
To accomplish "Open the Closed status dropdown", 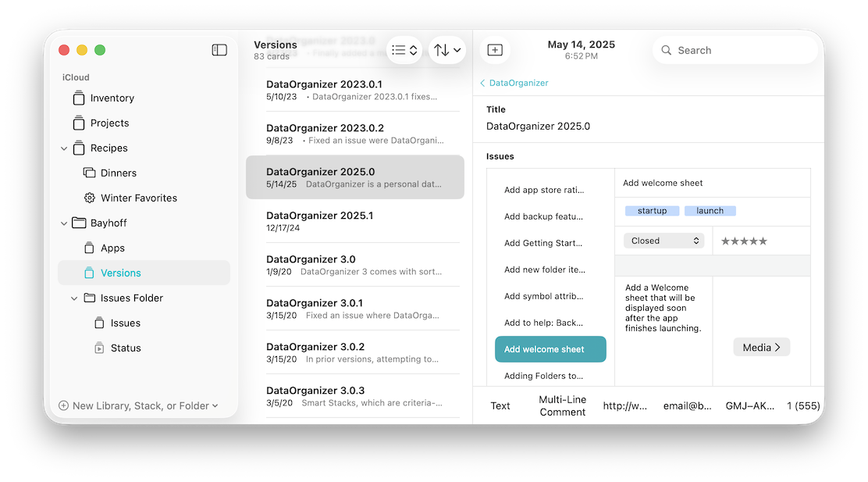I will [663, 241].
